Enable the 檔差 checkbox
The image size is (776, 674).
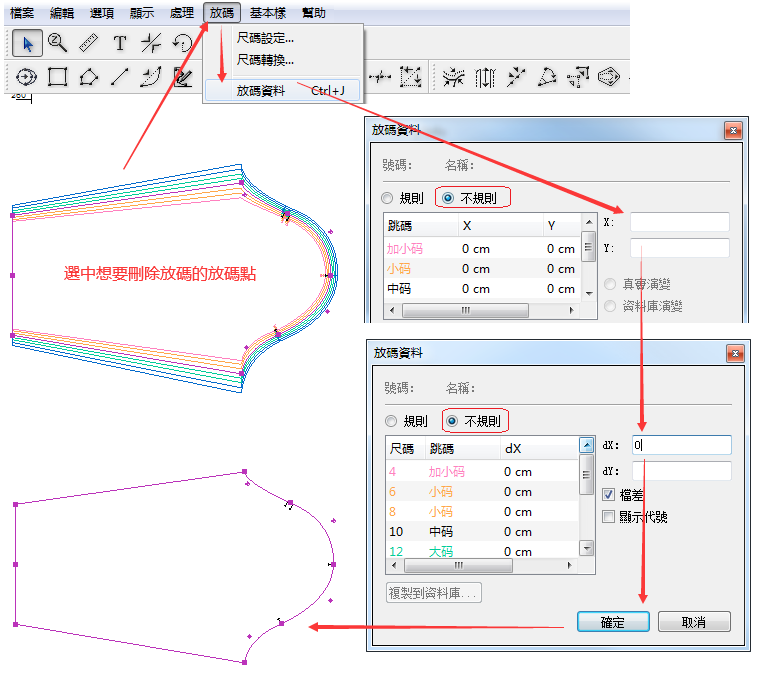(x=609, y=495)
